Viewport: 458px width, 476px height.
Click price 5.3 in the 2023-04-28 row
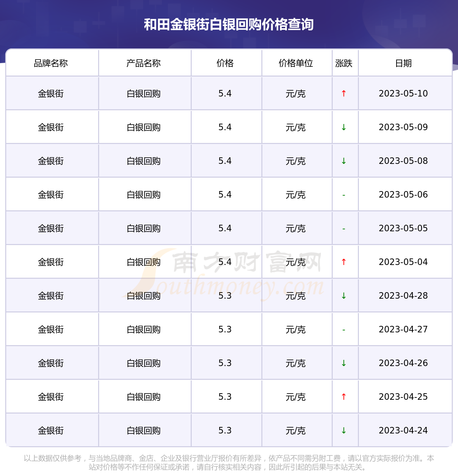[x=225, y=296]
